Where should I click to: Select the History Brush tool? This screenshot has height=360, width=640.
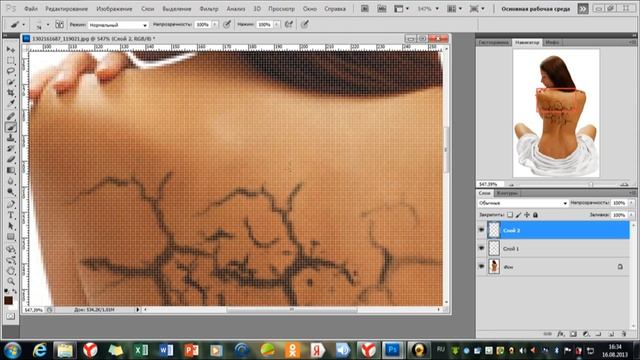pyautogui.click(x=11, y=149)
